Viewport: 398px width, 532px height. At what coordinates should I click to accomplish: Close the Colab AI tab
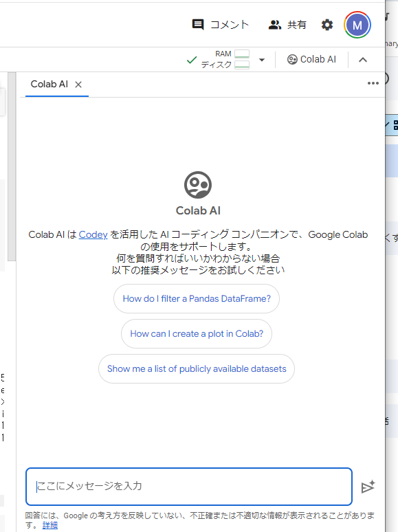click(78, 85)
